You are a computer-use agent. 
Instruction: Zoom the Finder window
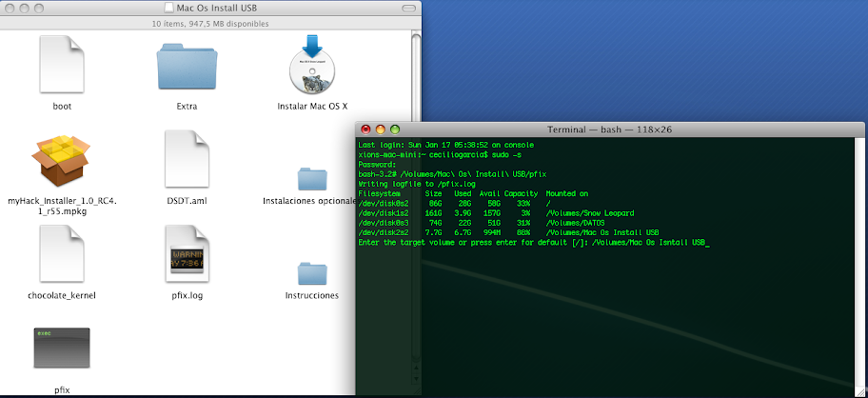coord(39,9)
